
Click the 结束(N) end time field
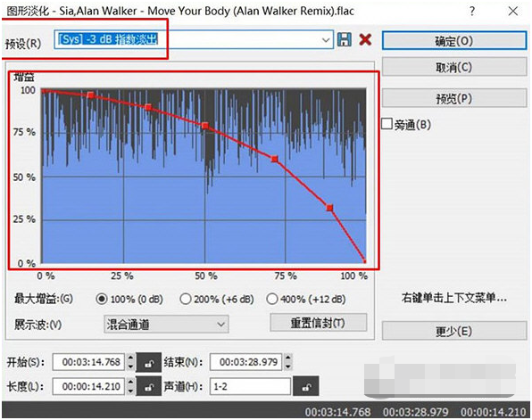tap(246, 362)
